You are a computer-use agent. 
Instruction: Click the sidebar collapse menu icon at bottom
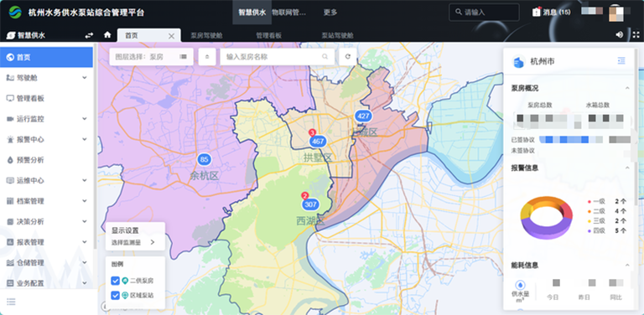pos(11,302)
